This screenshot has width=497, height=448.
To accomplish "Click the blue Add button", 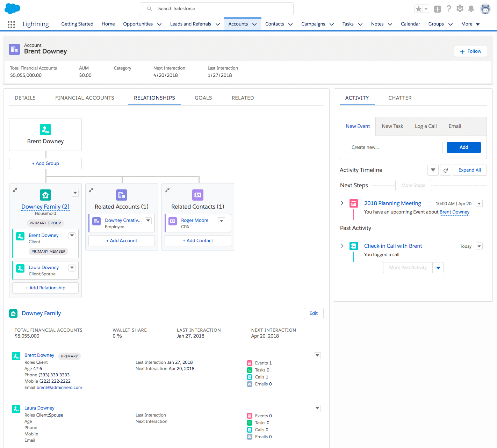I will pyautogui.click(x=464, y=147).
